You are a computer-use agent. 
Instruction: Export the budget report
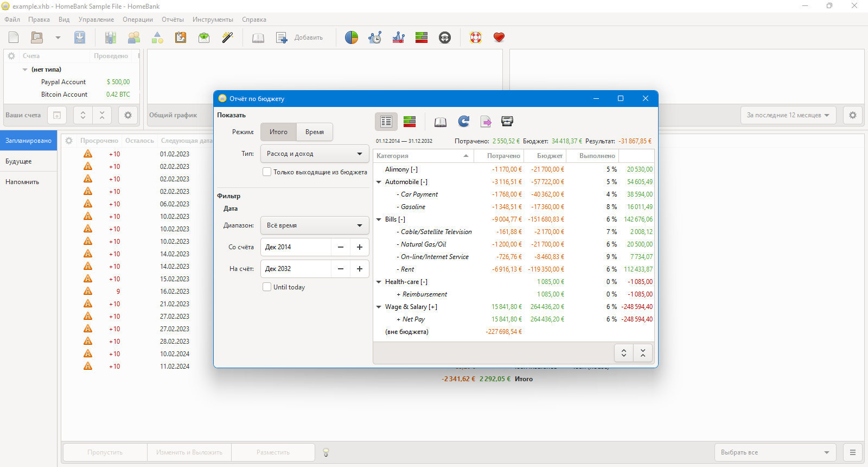pyautogui.click(x=486, y=122)
